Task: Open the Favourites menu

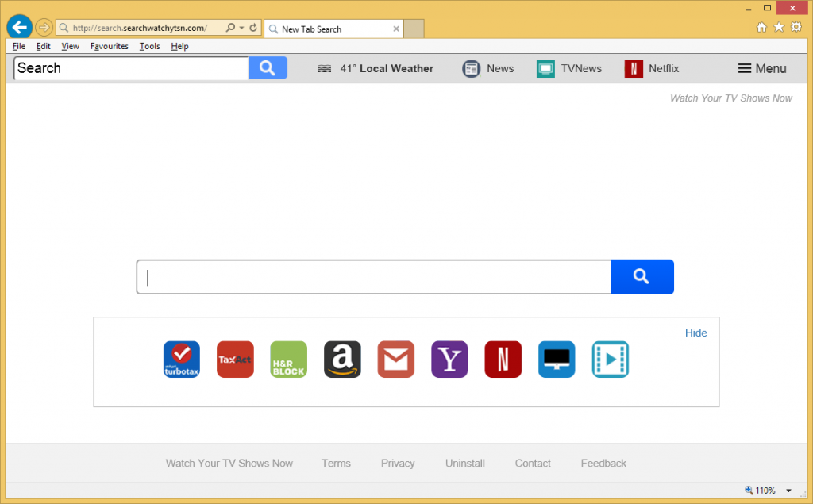Action: (x=109, y=46)
